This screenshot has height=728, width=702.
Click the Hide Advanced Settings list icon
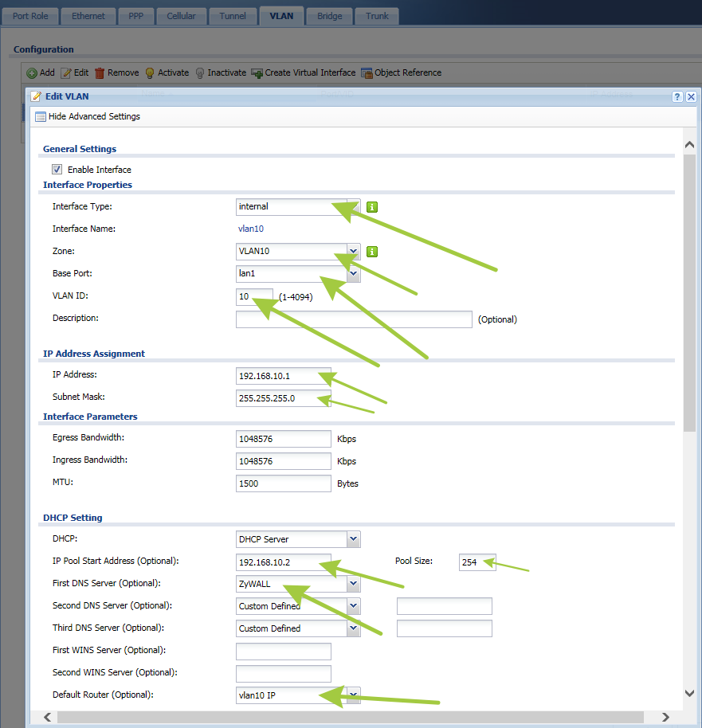tap(41, 116)
